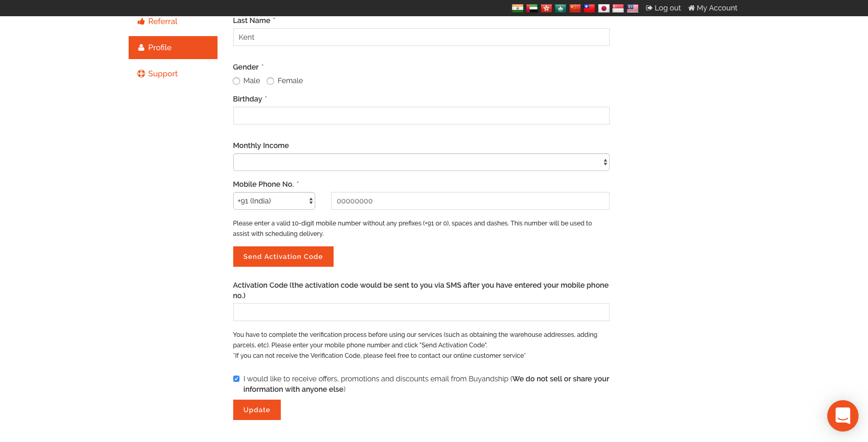Select the Macau flag icon
The height and width of the screenshot is (442, 868).
point(561,8)
